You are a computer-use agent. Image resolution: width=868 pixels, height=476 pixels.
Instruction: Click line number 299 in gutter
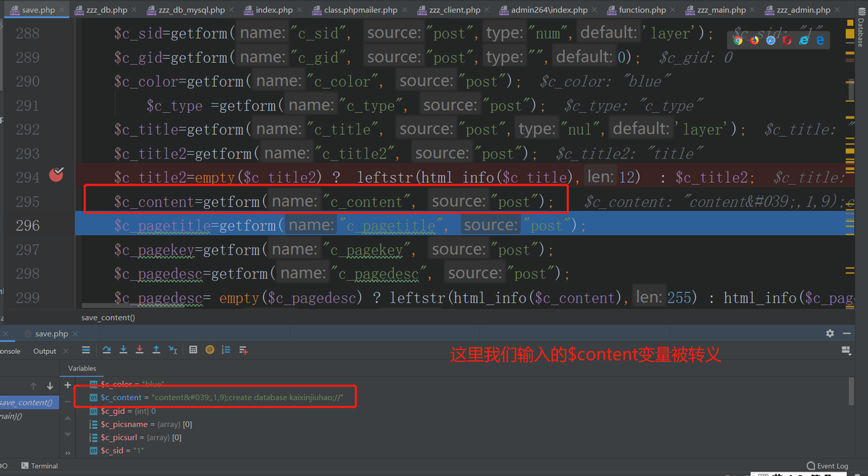coord(27,297)
